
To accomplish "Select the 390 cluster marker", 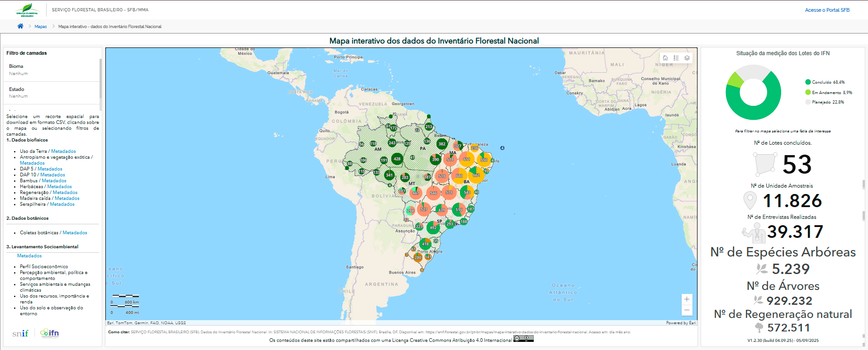I will 435,159.
